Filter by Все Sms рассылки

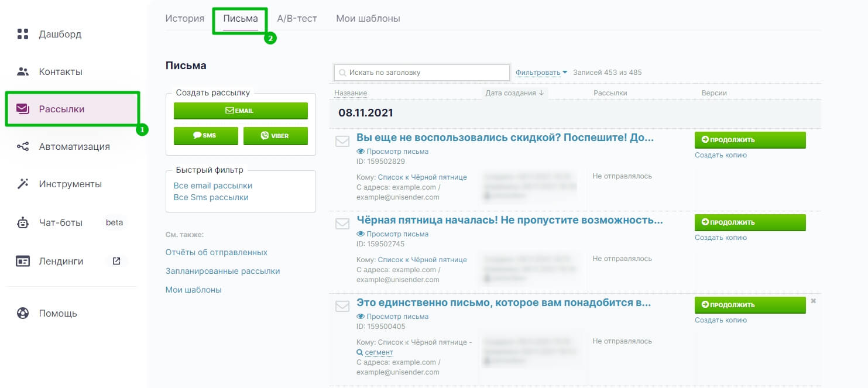(x=211, y=197)
